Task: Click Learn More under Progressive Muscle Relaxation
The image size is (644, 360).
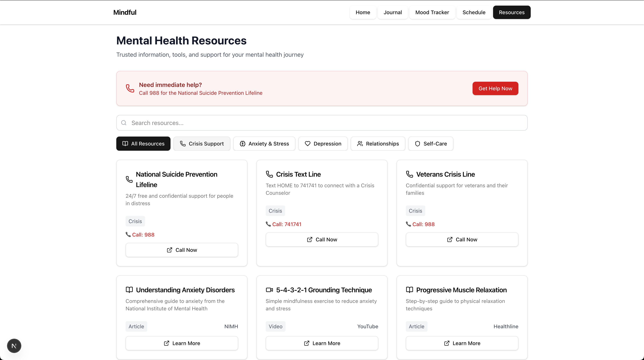Action: (462, 343)
